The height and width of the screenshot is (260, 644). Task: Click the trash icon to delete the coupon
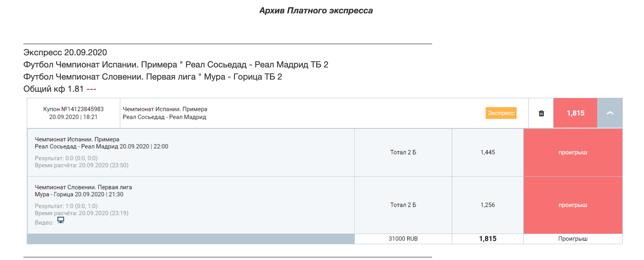[541, 113]
